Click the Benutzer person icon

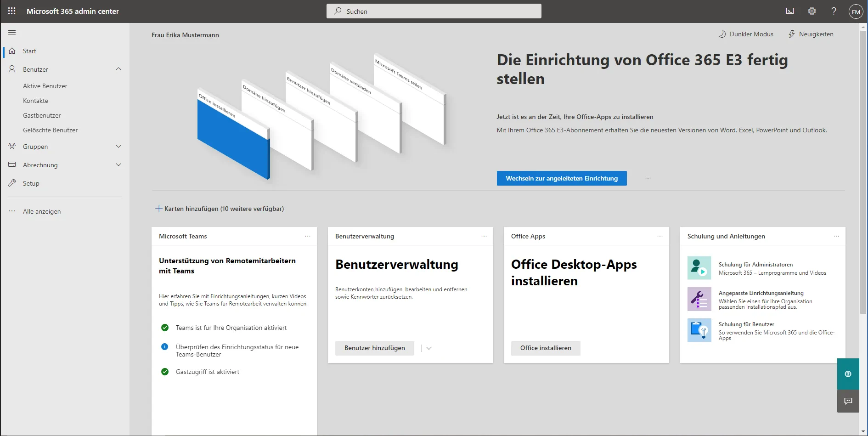(x=12, y=69)
